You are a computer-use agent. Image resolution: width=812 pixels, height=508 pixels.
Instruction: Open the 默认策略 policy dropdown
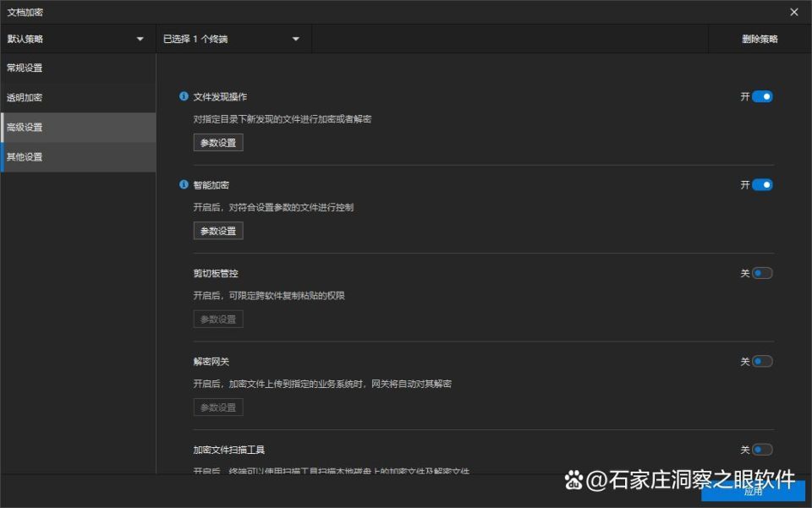pyautogui.click(x=78, y=39)
